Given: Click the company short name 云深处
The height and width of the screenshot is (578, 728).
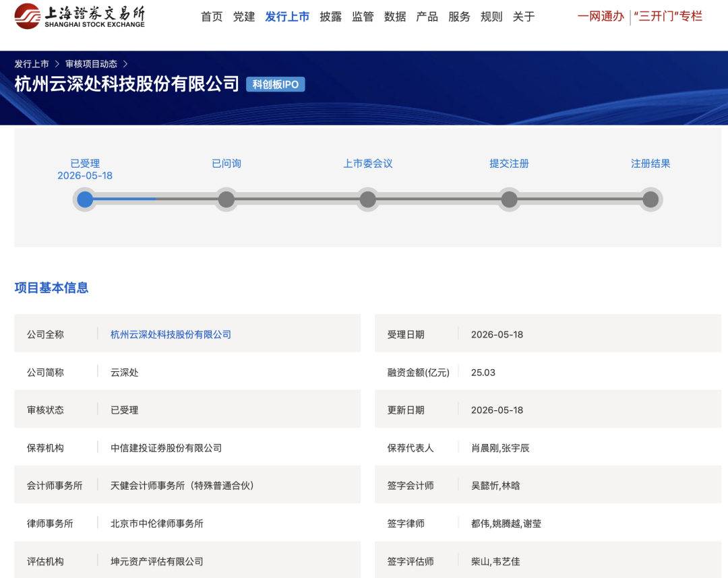Looking at the screenshot, I should coord(125,373).
